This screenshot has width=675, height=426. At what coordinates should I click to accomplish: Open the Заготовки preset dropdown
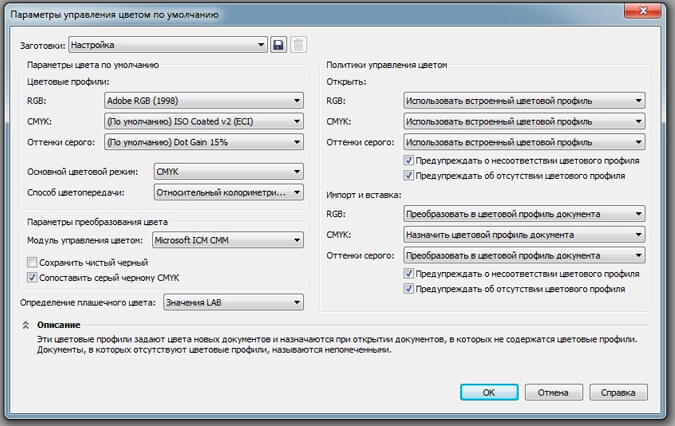[x=167, y=45]
